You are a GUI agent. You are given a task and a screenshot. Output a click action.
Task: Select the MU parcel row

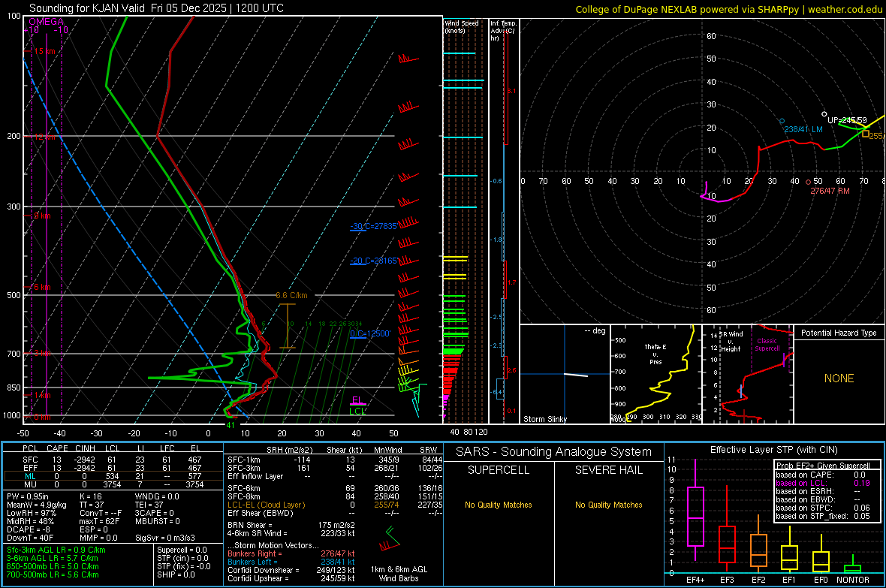[113, 484]
